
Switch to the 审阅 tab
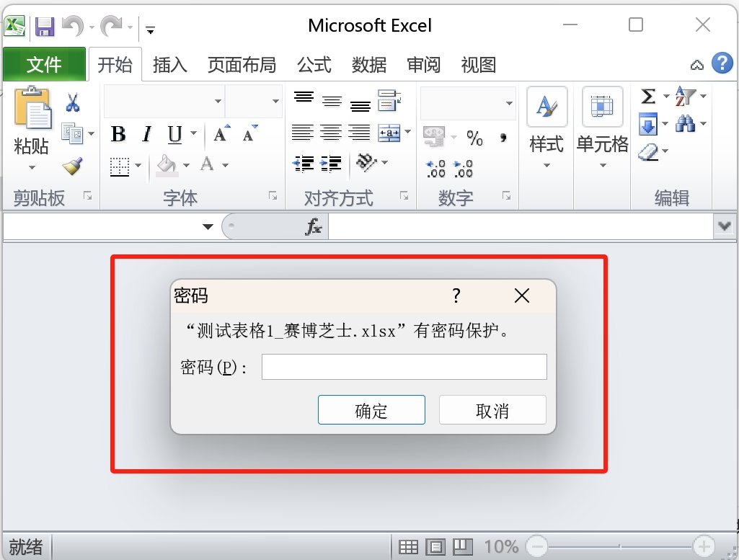(x=424, y=65)
